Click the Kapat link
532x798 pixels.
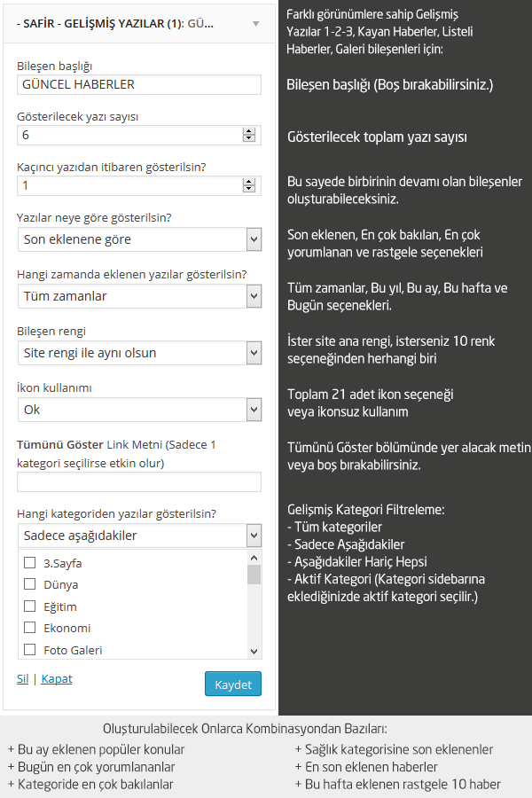coord(57,679)
